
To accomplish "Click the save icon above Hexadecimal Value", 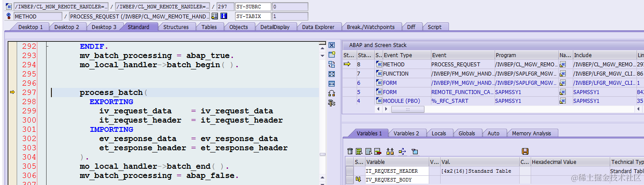I will tap(525, 151).
